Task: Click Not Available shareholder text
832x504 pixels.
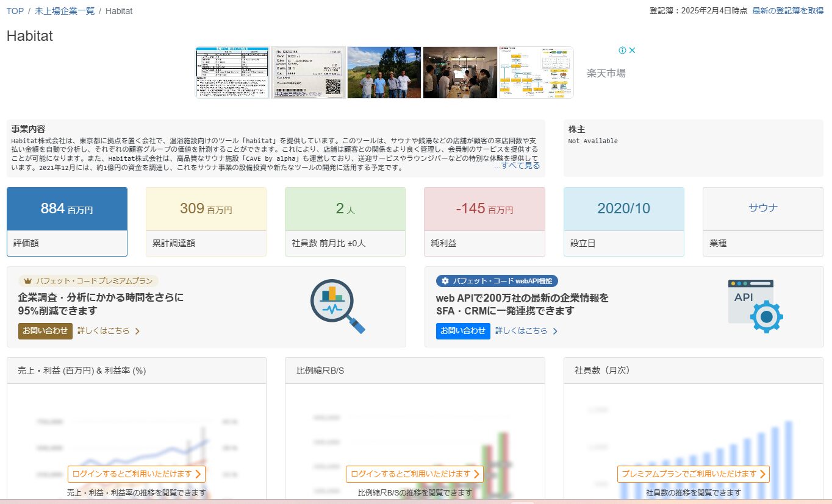Action: (593, 141)
